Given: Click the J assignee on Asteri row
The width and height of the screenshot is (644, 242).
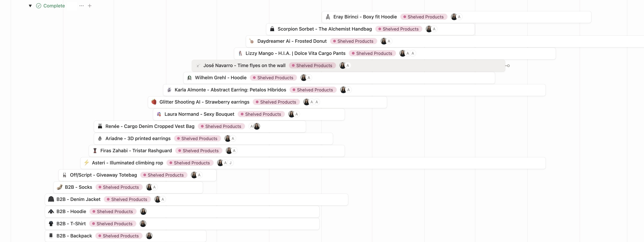Looking at the screenshot, I should point(230,163).
